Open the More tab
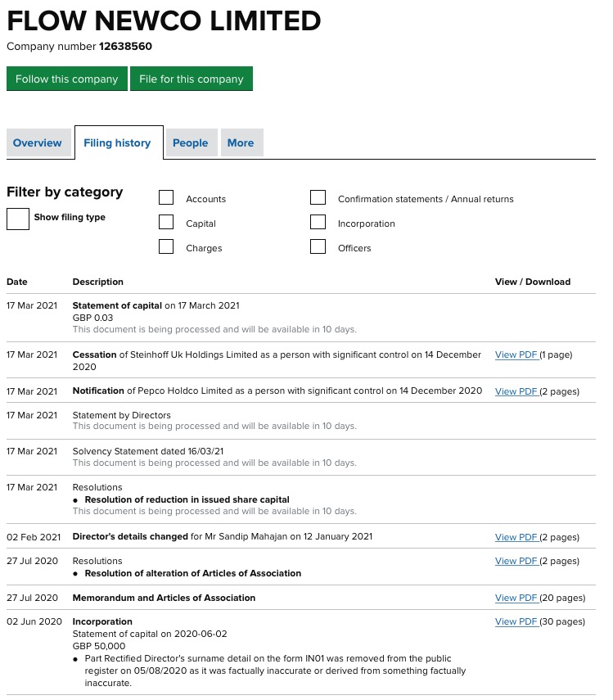This screenshot has height=700, width=613. click(241, 142)
